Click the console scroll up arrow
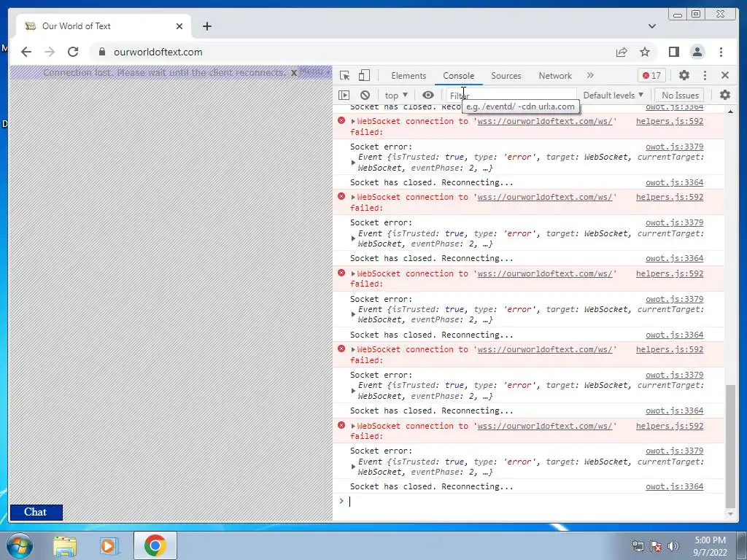This screenshot has width=747, height=560. [730, 112]
